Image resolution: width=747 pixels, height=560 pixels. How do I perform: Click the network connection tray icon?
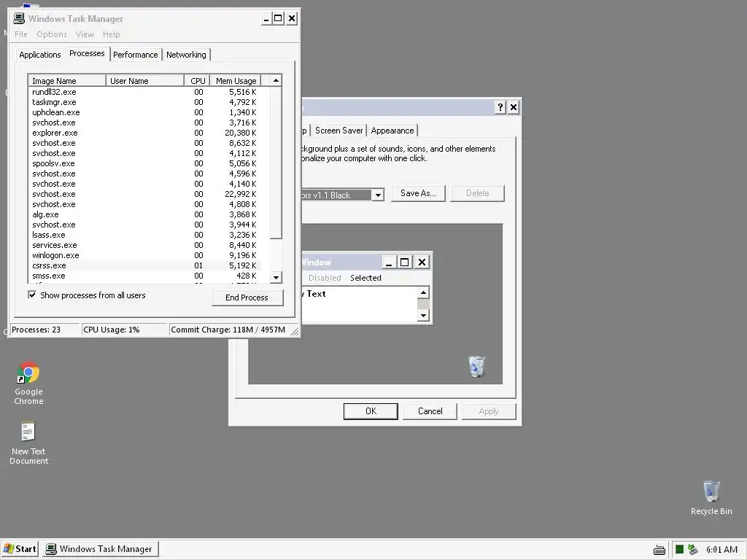693,550
